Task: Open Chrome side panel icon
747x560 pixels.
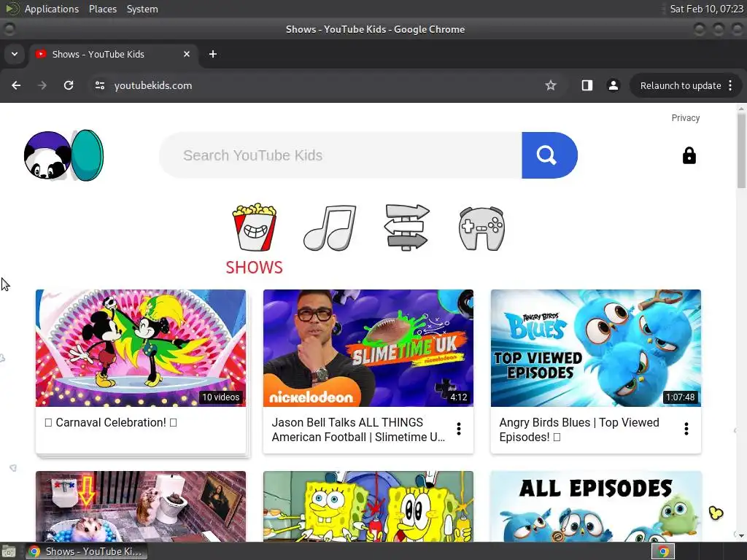Action: [x=587, y=85]
